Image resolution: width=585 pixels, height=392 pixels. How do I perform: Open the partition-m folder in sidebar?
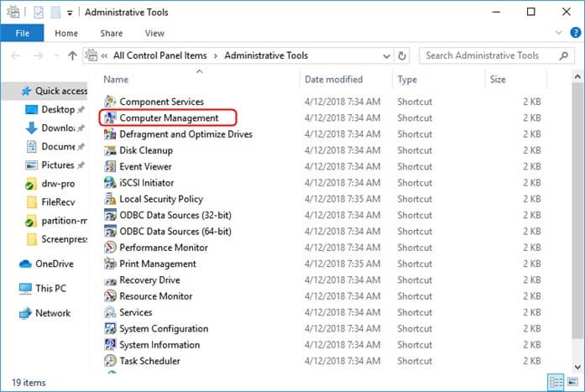tap(56, 221)
